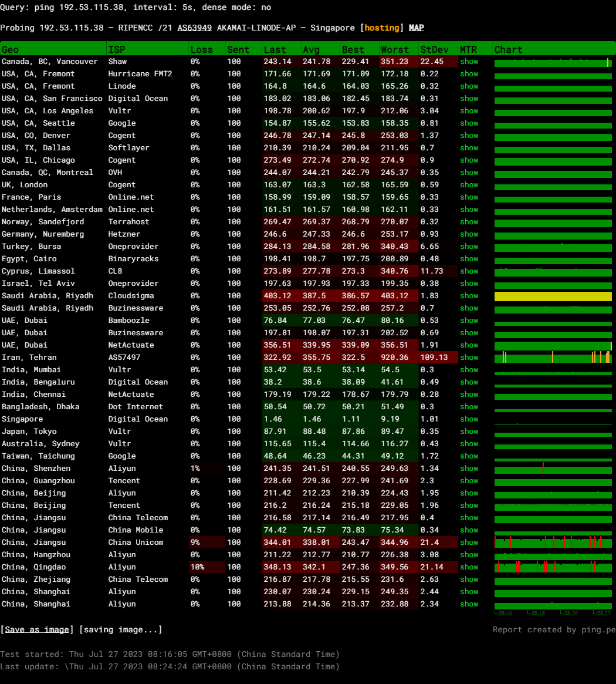The width and height of the screenshot is (616, 684).
Task: Show MTR for France Paris Online.net
Action: click(469, 197)
